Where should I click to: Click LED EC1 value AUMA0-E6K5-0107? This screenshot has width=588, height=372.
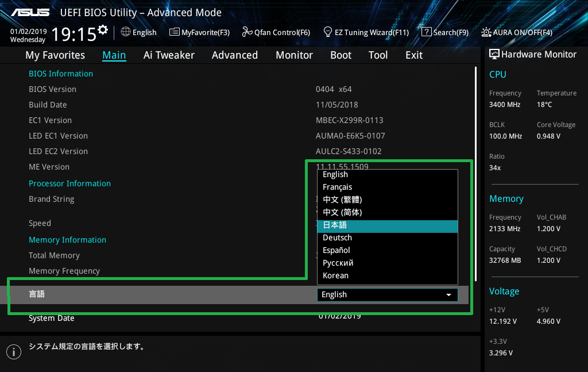(350, 136)
